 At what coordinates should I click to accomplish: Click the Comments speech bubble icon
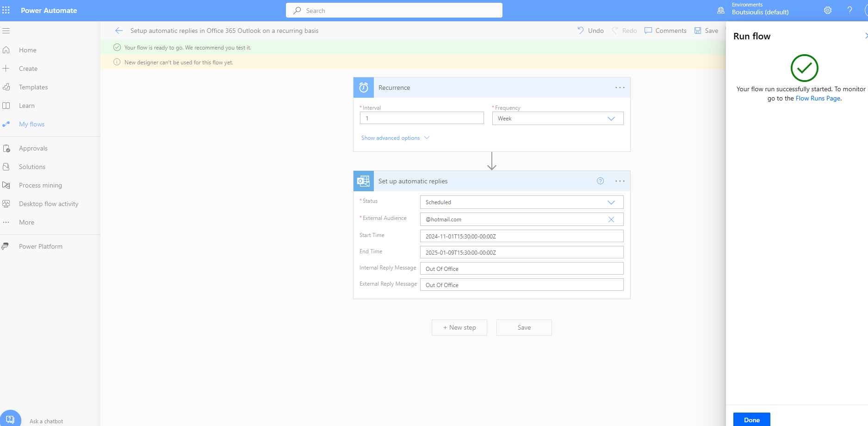point(648,31)
